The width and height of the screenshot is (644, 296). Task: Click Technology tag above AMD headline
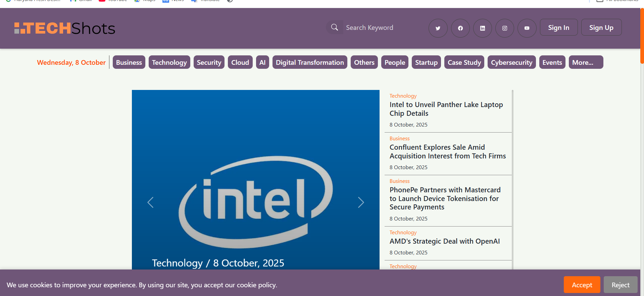point(403,233)
